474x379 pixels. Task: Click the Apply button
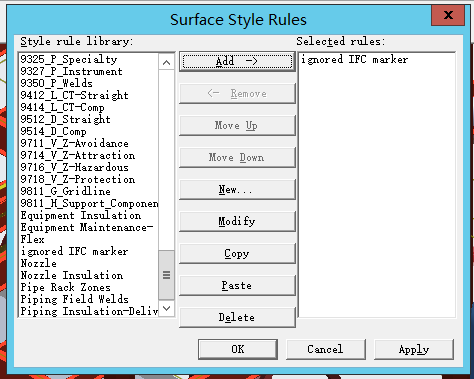pyautogui.click(x=414, y=349)
